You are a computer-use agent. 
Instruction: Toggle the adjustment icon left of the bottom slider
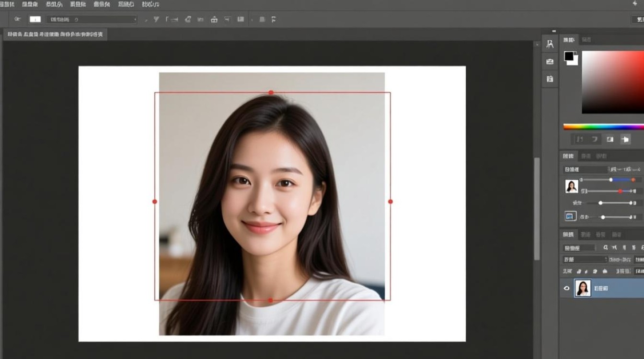tap(569, 216)
